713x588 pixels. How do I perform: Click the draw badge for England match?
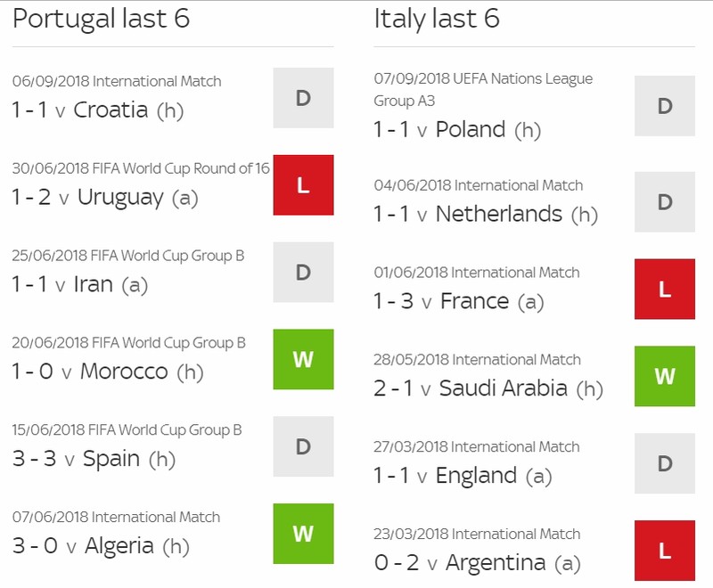tap(665, 463)
